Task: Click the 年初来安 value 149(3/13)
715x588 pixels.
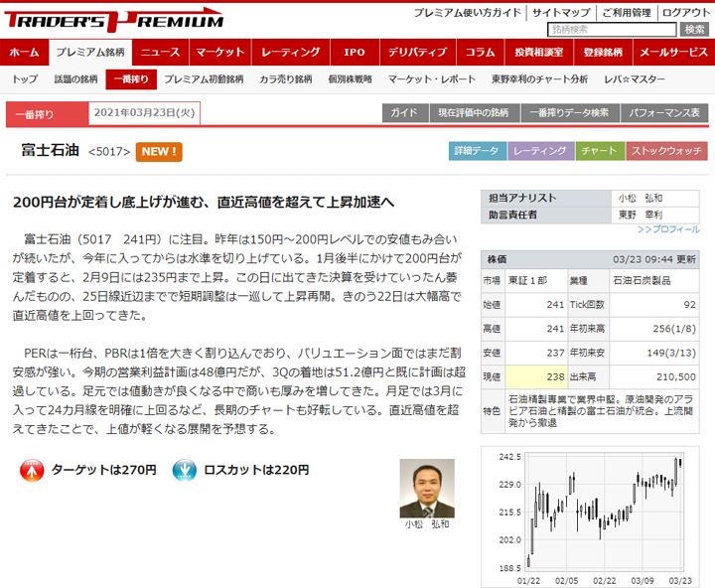Action: pos(671,353)
